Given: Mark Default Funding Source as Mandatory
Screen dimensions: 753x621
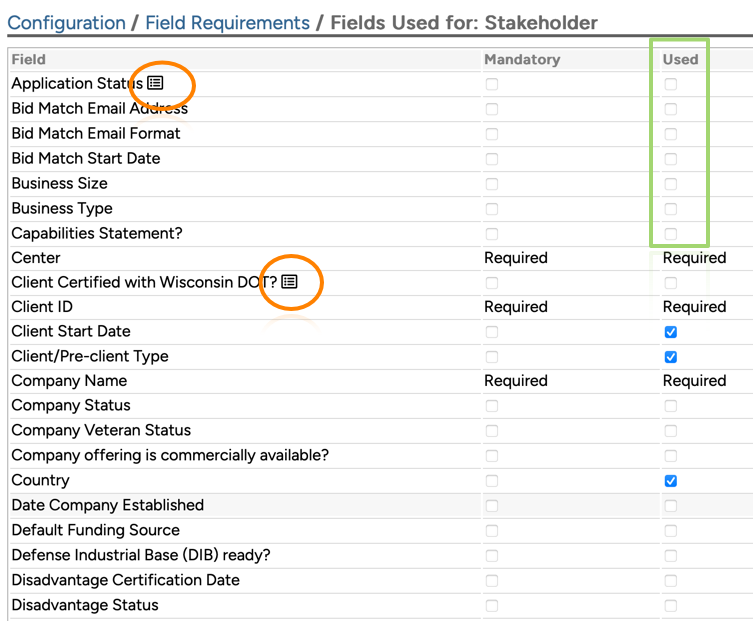Looking at the screenshot, I should pos(491,531).
